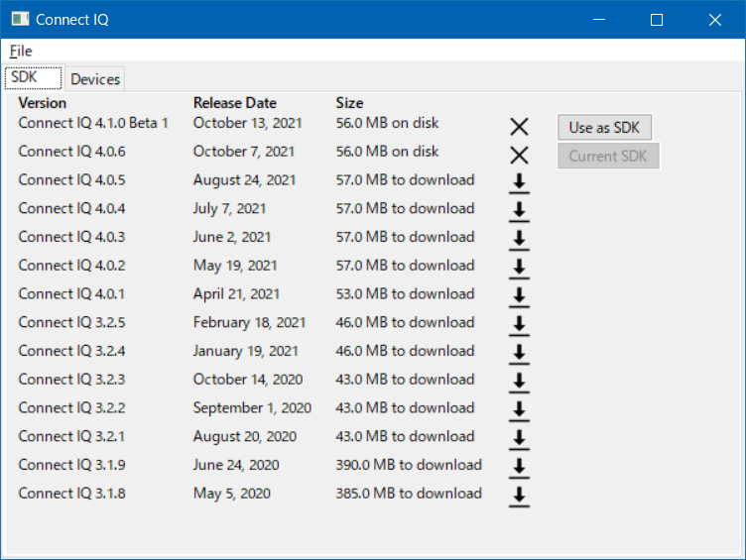The width and height of the screenshot is (746, 560).
Task: Close the Connect IQ window
Action: click(715, 20)
